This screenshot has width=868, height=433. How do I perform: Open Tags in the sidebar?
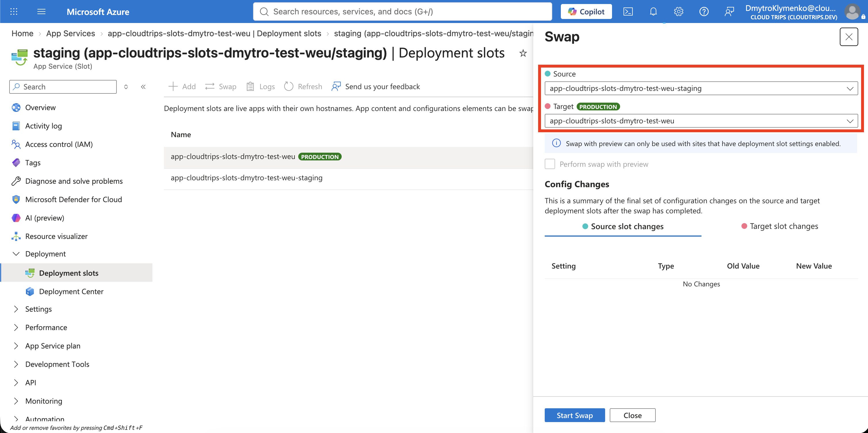(x=33, y=162)
